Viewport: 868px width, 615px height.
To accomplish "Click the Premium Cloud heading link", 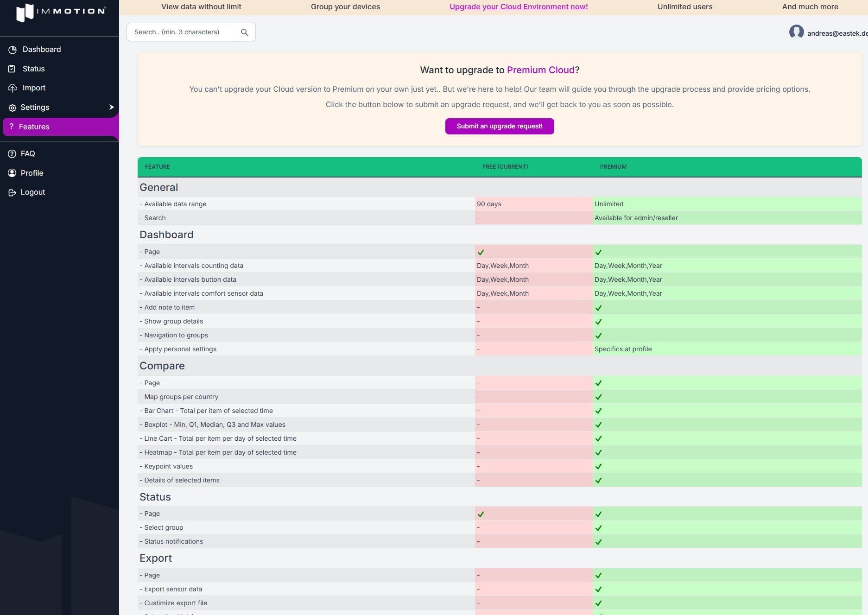I will coord(540,70).
